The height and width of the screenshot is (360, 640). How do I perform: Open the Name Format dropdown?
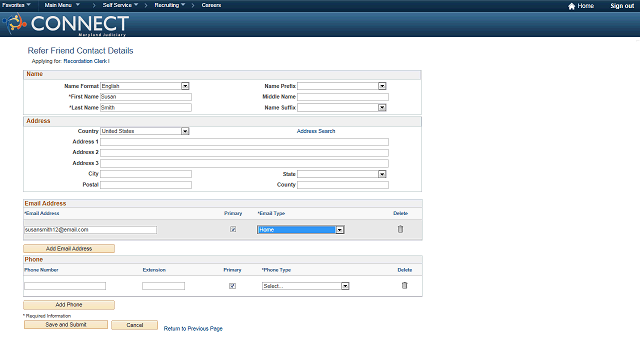tap(145, 86)
